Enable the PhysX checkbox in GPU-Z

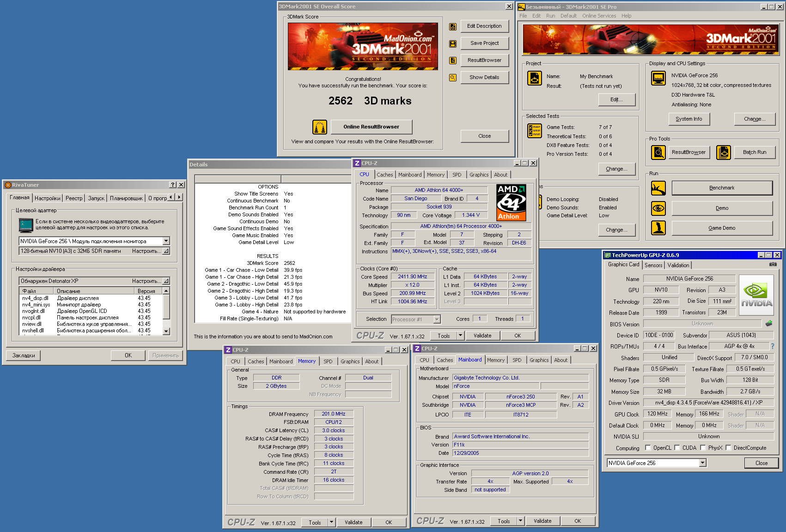pos(703,448)
